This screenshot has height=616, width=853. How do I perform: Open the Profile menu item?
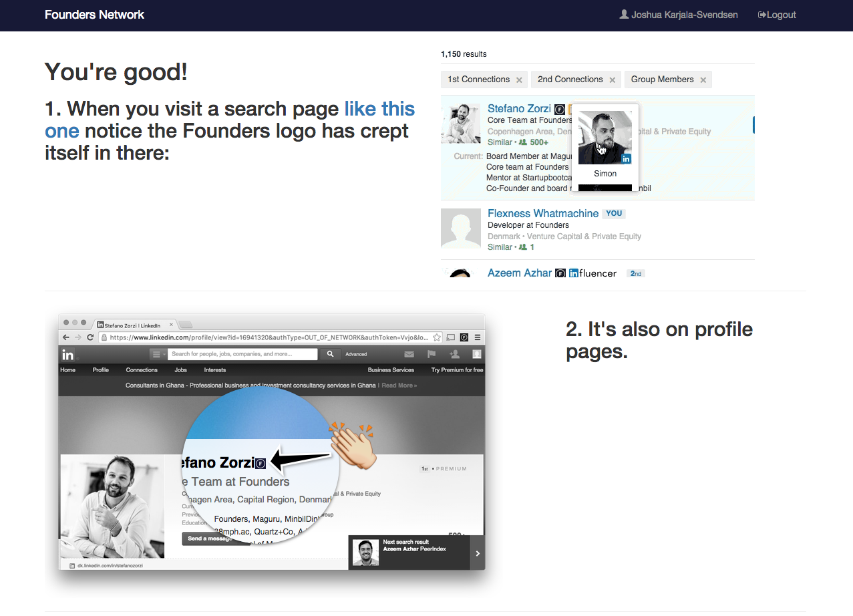[x=101, y=369]
